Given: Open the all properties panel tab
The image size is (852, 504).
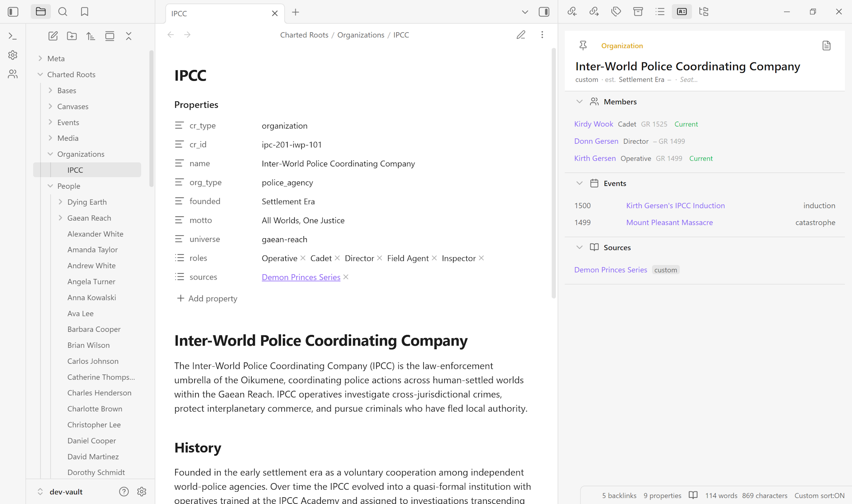Looking at the screenshot, I should pos(638,12).
